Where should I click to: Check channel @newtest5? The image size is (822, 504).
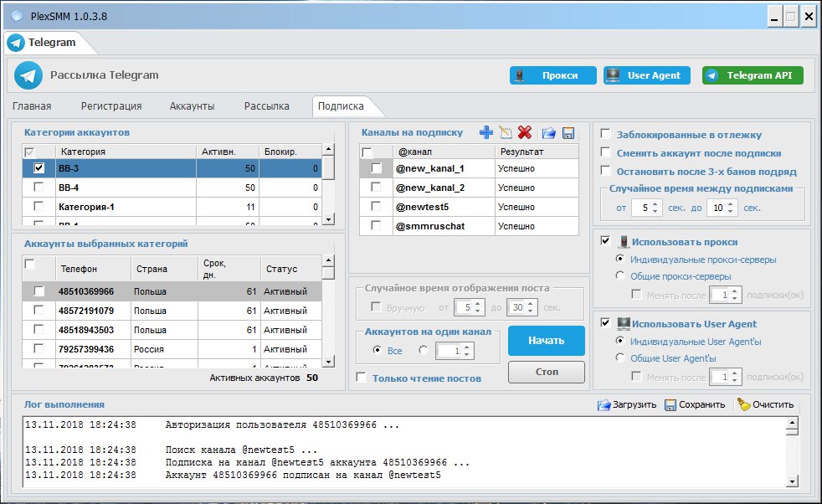point(376,206)
